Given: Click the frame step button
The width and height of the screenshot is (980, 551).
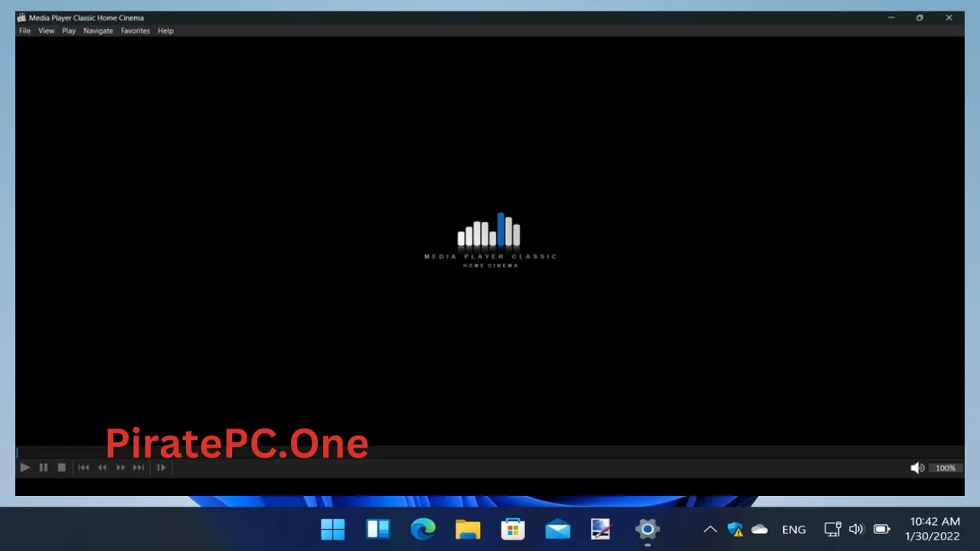Looking at the screenshot, I should click(161, 468).
